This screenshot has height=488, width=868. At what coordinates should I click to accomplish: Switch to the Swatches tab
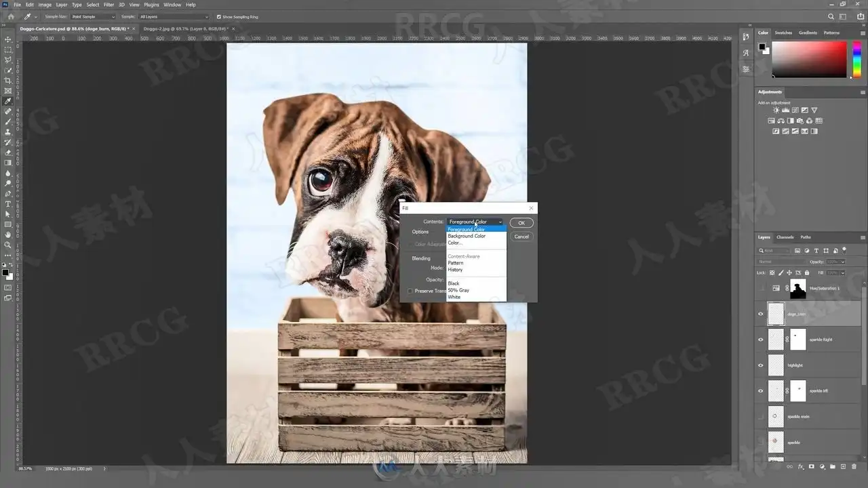(783, 33)
